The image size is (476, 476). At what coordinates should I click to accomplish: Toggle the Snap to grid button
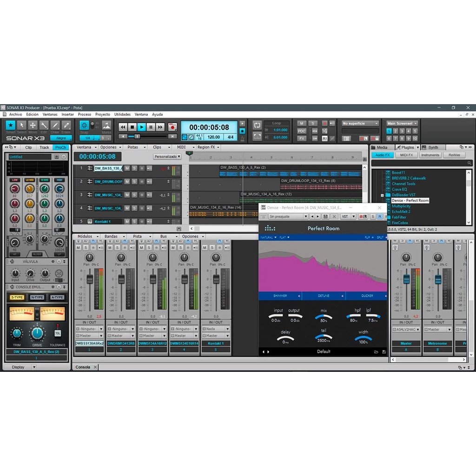click(x=84, y=125)
